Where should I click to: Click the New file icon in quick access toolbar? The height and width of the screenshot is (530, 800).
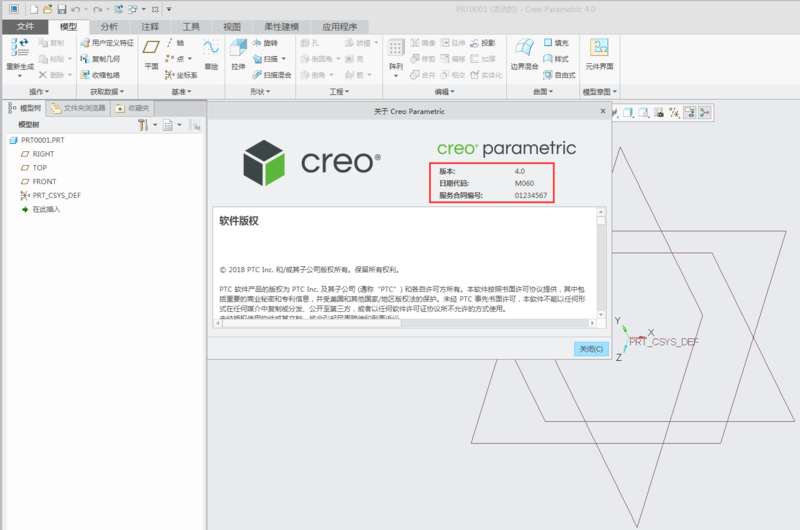click(34, 9)
